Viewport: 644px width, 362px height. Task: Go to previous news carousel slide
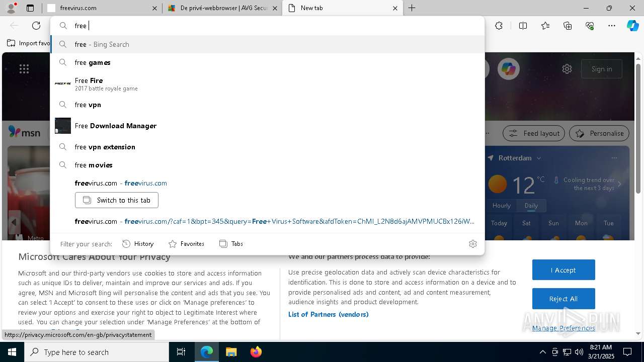click(x=14, y=222)
